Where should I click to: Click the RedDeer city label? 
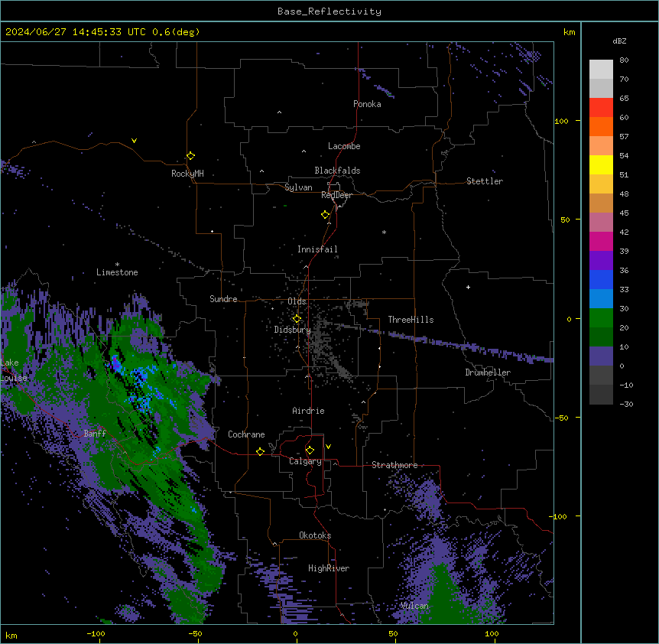coord(336,195)
